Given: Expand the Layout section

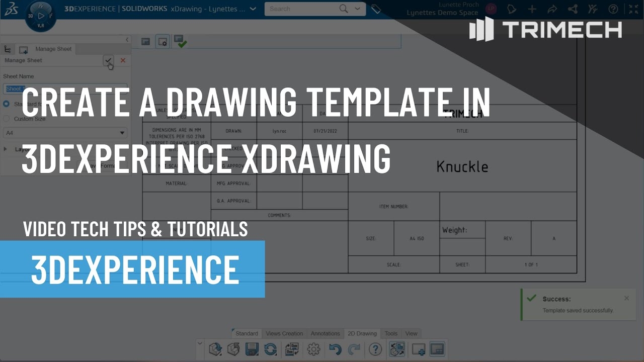Looking at the screenshot, I should pyautogui.click(x=6, y=149).
